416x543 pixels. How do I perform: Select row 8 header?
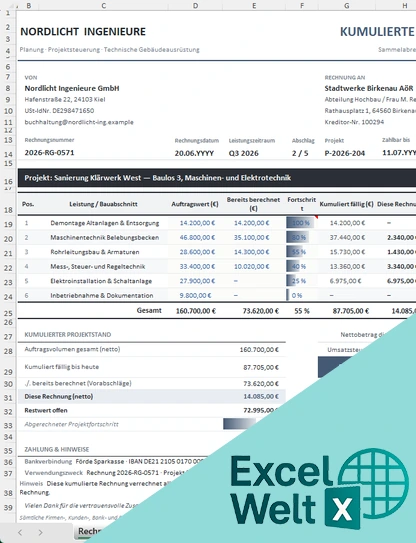8,88
